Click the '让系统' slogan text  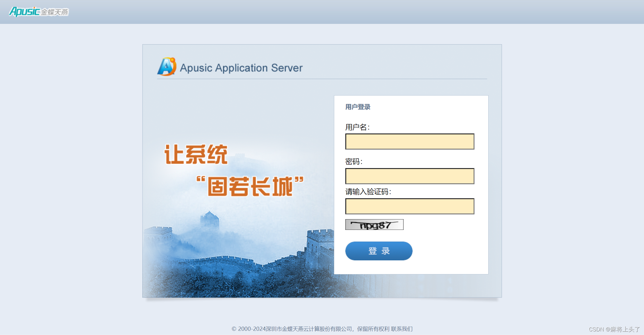pyautogui.click(x=196, y=154)
